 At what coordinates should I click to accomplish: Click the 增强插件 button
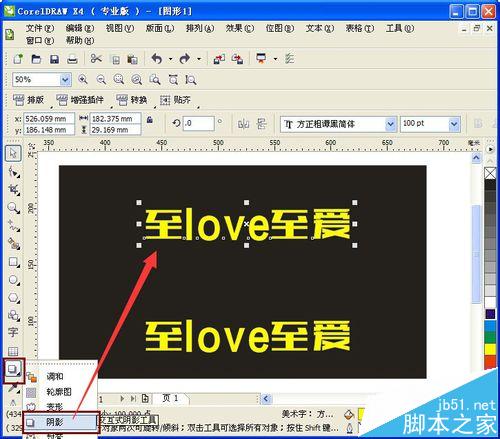pos(80,100)
